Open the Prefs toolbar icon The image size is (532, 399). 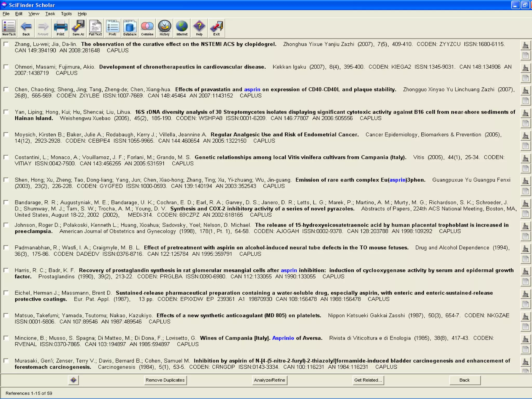[112, 28]
